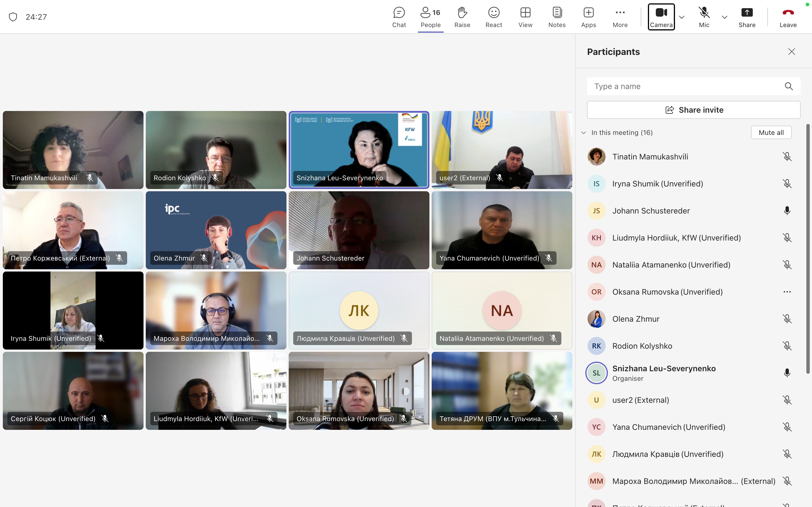Open the Chat panel
Image resolution: width=812 pixels, height=507 pixels.
pyautogui.click(x=399, y=17)
